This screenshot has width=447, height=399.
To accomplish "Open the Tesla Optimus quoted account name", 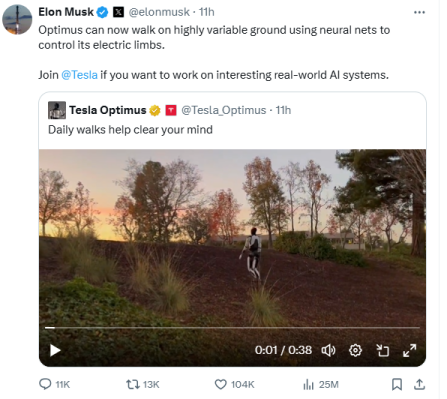I will [108, 110].
